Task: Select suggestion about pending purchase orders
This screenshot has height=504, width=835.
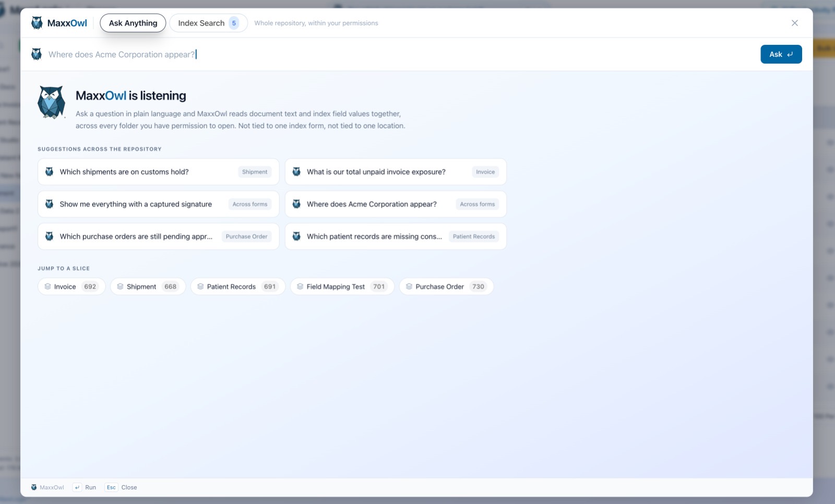Action: coord(159,236)
